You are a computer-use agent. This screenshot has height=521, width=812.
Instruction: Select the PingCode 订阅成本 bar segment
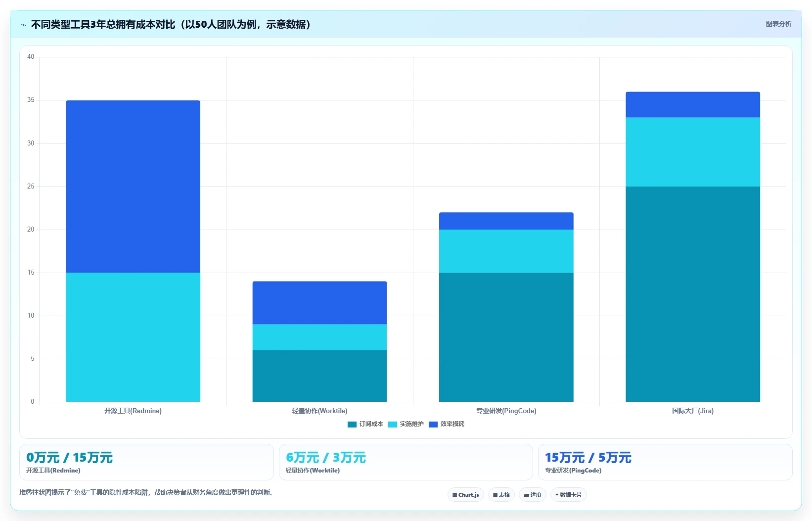tap(506, 337)
